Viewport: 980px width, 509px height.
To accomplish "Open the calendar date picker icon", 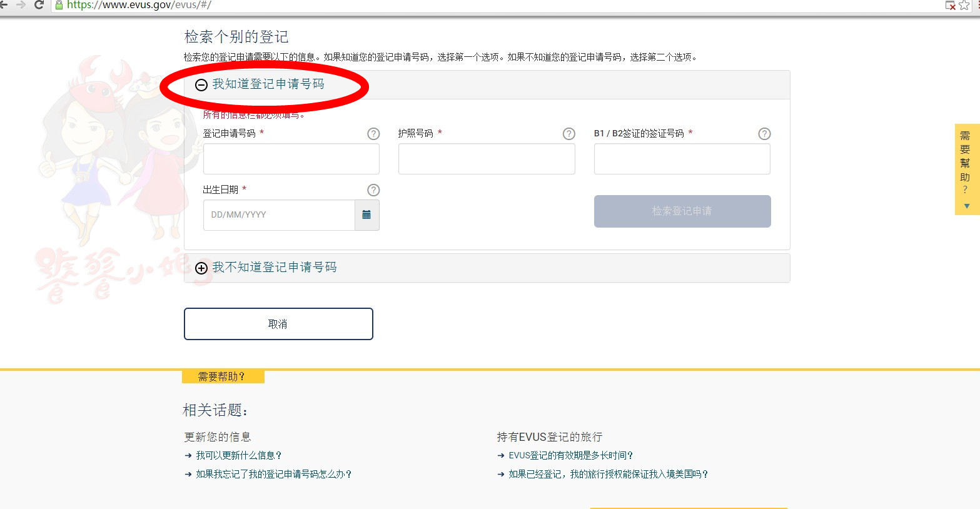I will coord(368,214).
